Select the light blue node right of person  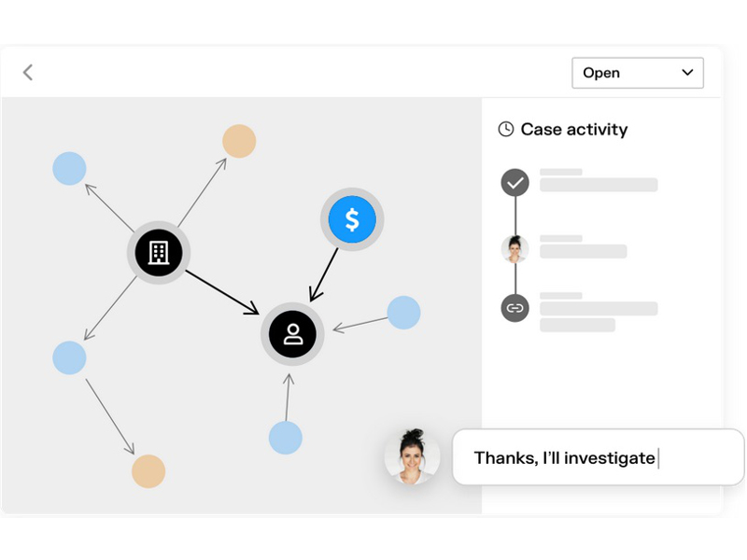click(403, 313)
